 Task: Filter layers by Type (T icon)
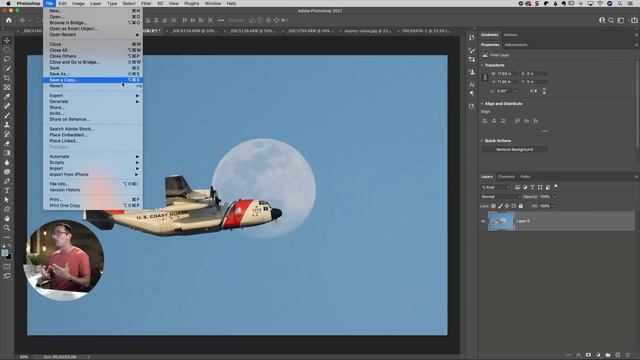click(532, 187)
